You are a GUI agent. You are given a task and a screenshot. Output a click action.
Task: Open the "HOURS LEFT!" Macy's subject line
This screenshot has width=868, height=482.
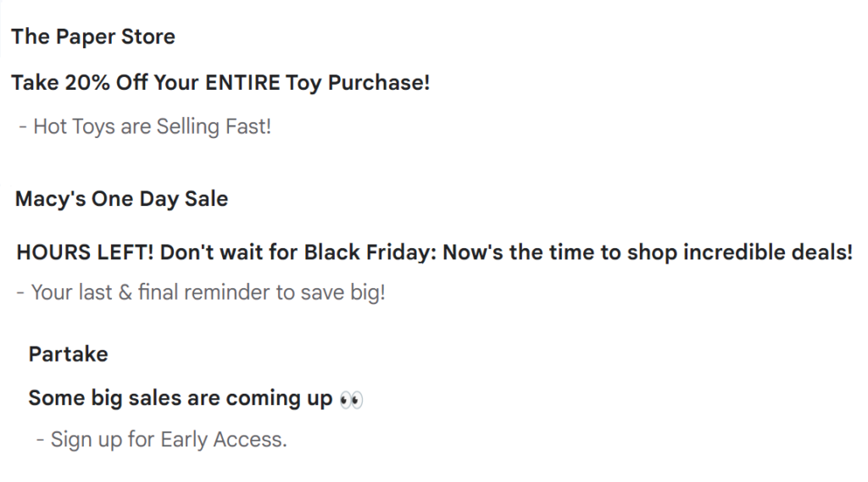coord(434,253)
